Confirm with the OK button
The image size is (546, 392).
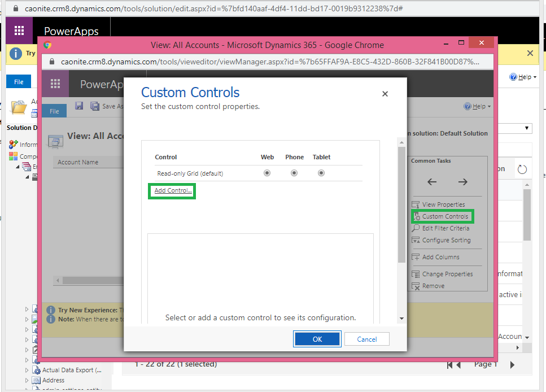pyautogui.click(x=317, y=339)
